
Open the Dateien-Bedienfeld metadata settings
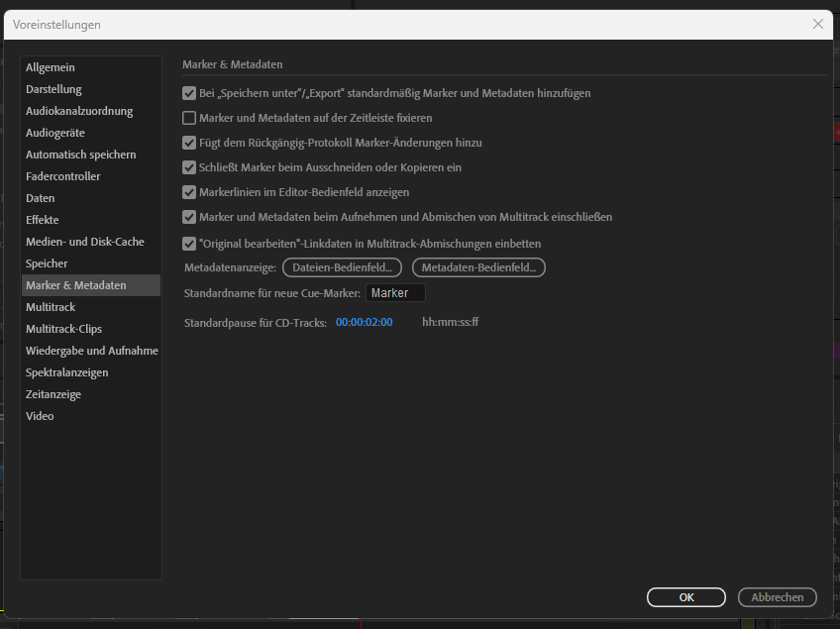[x=342, y=267]
